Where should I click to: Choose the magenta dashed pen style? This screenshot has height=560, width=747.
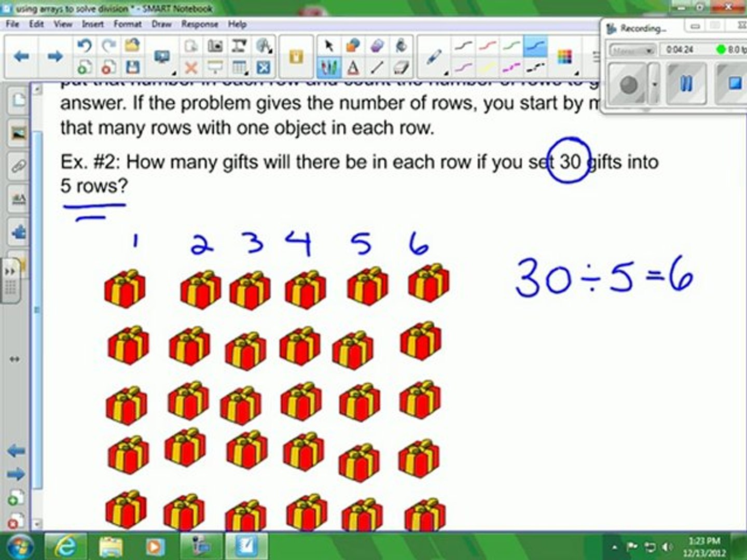[511, 67]
